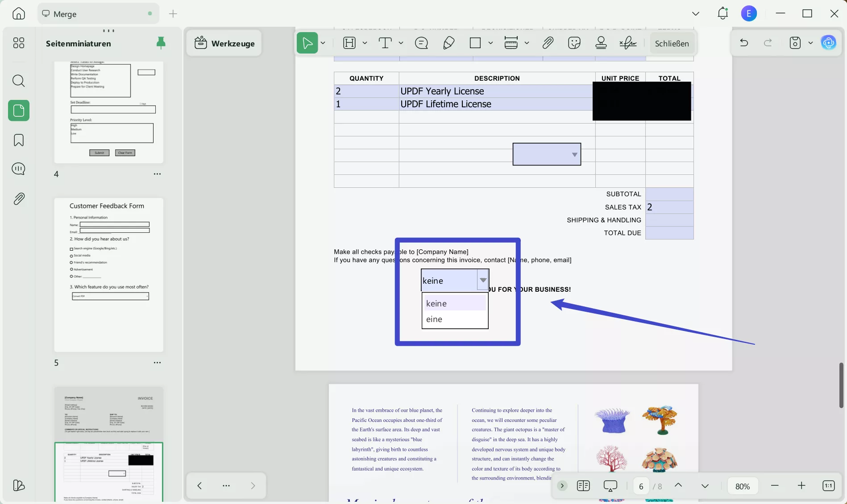The width and height of the screenshot is (847, 504).
Task: Select the stamp tool
Action: point(601,42)
